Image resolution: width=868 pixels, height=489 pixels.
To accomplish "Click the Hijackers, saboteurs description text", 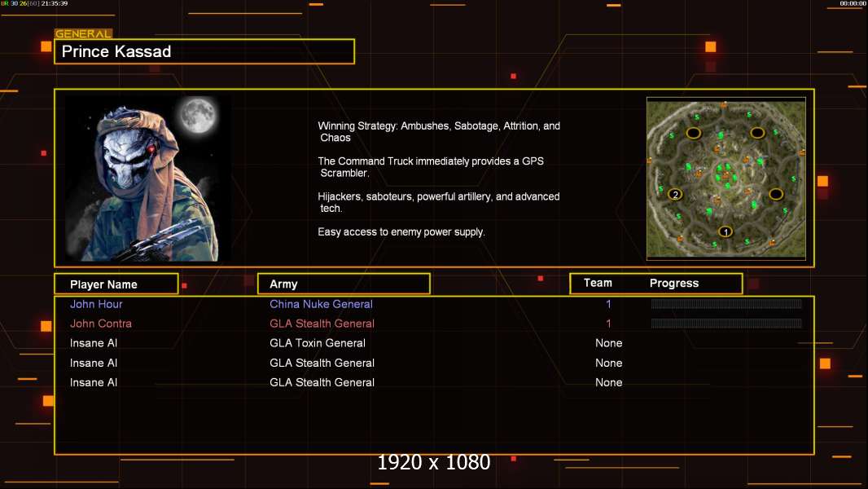I will click(438, 202).
